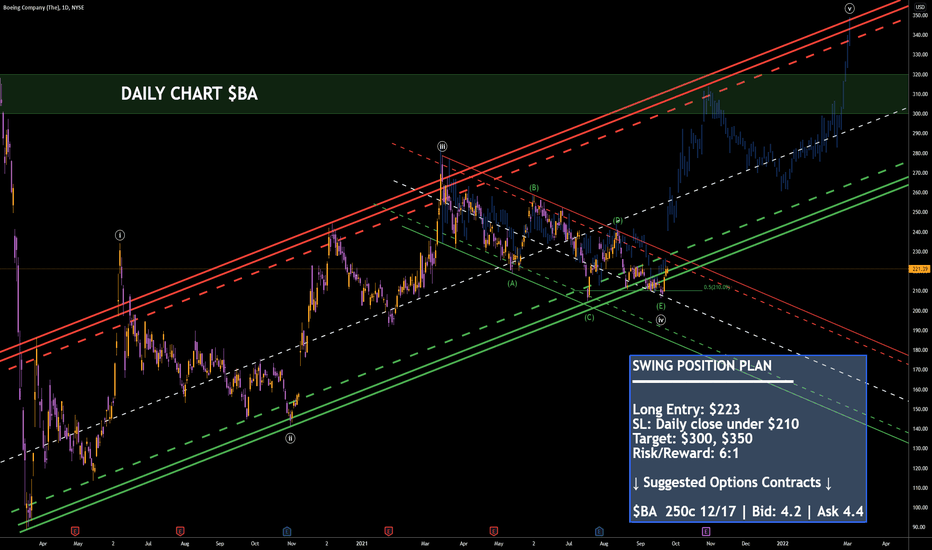The height and width of the screenshot is (550, 932).
Task: Click the $BA 250c 12/17 contract line
Action: 748,511
